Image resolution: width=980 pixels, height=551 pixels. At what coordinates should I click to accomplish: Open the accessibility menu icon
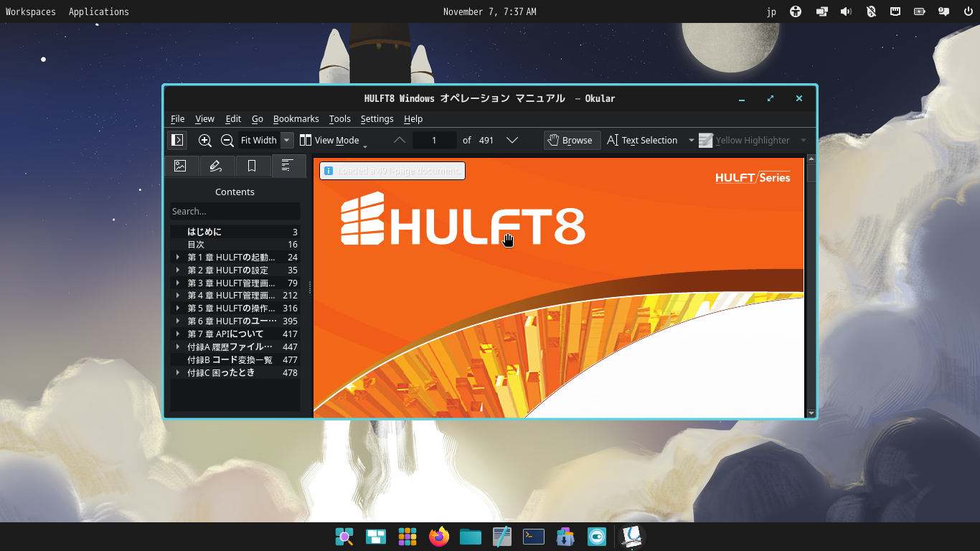pos(796,11)
